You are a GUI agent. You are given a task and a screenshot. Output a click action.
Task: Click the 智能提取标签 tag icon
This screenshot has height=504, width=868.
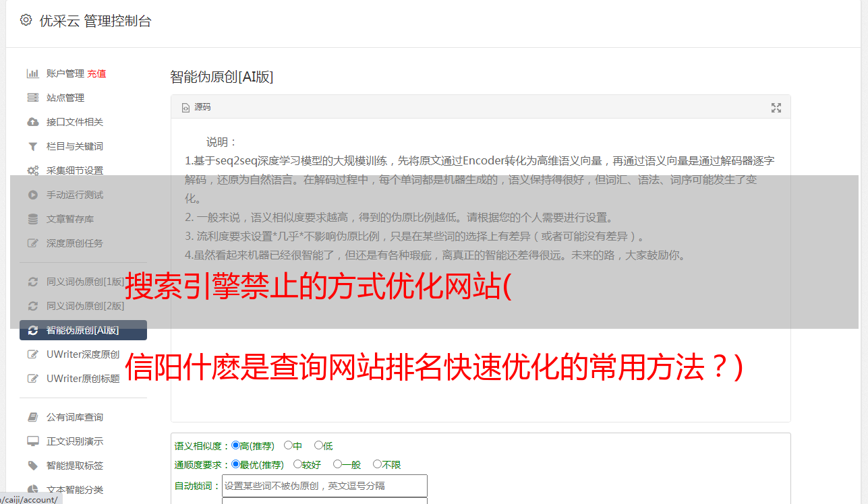pos(32,466)
